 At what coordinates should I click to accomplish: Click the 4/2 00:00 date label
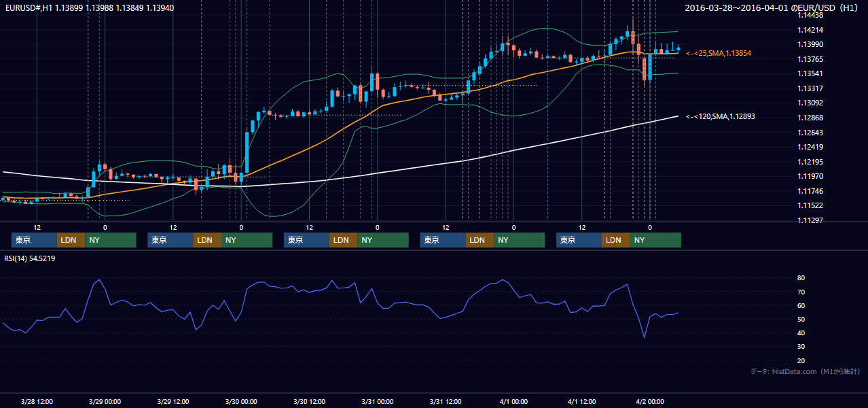[650, 401]
